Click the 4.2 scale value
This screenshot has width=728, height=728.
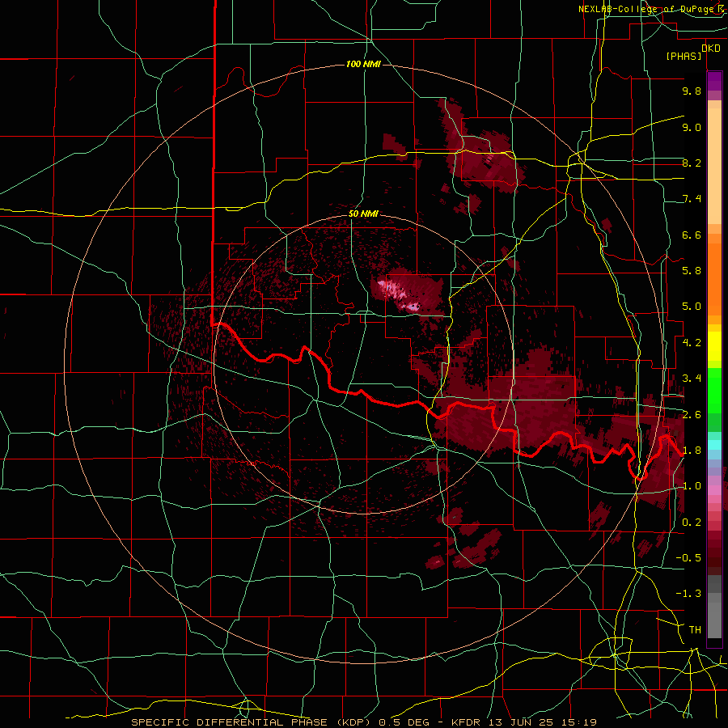pos(692,343)
